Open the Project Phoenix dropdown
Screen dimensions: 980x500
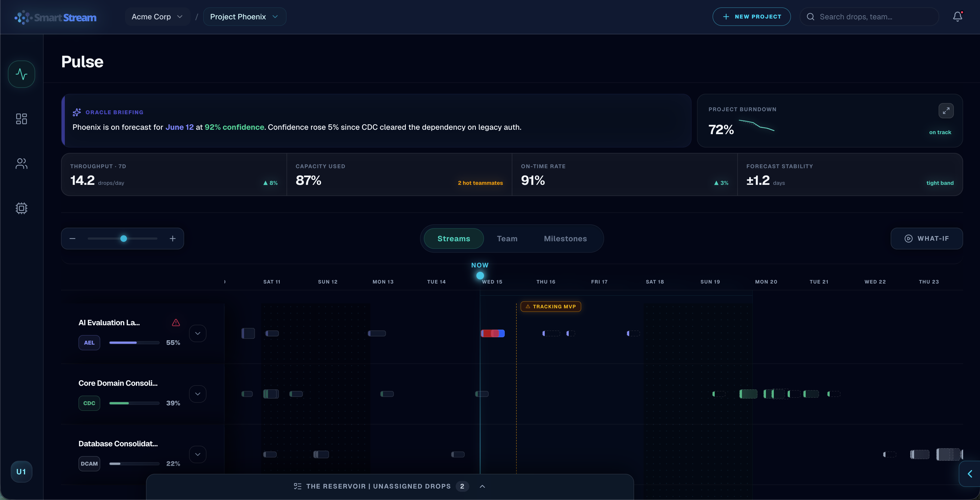point(245,17)
